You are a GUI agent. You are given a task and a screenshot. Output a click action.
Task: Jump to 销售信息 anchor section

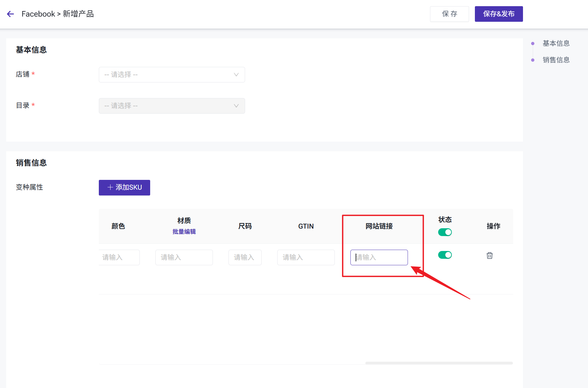[x=556, y=60]
